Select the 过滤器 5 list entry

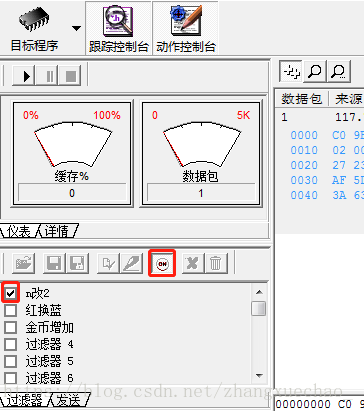pos(49,361)
